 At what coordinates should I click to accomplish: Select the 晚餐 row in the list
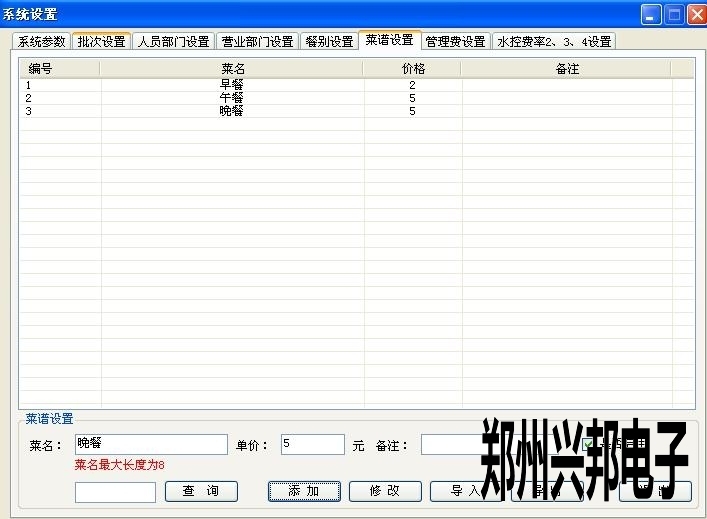pos(232,112)
